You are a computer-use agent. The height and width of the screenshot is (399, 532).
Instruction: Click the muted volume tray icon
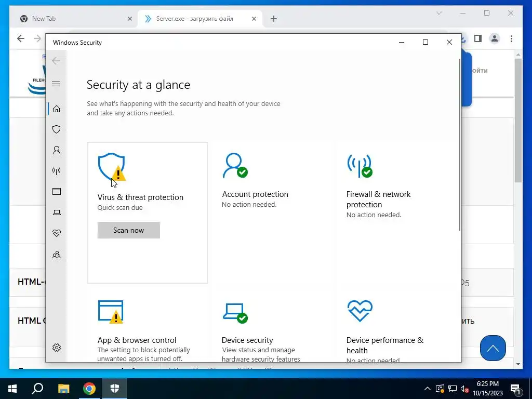pos(465,389)
